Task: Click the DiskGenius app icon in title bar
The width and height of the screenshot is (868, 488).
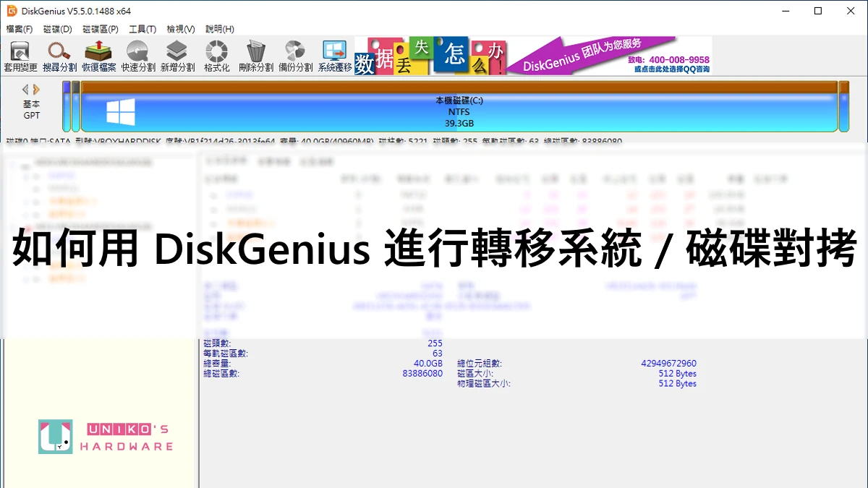Action: tap(12, 11)
